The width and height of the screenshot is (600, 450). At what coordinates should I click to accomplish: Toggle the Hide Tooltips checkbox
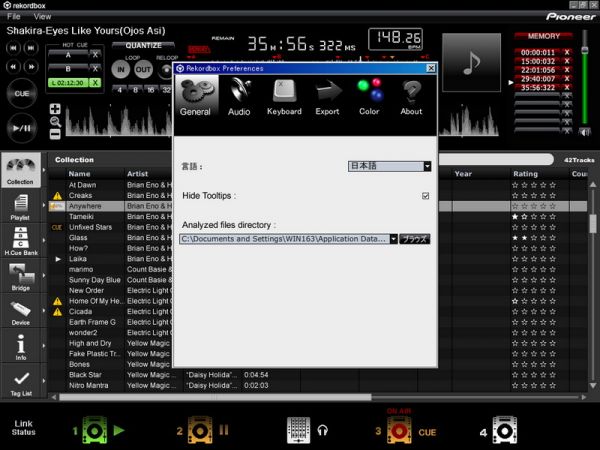point(426,196)
